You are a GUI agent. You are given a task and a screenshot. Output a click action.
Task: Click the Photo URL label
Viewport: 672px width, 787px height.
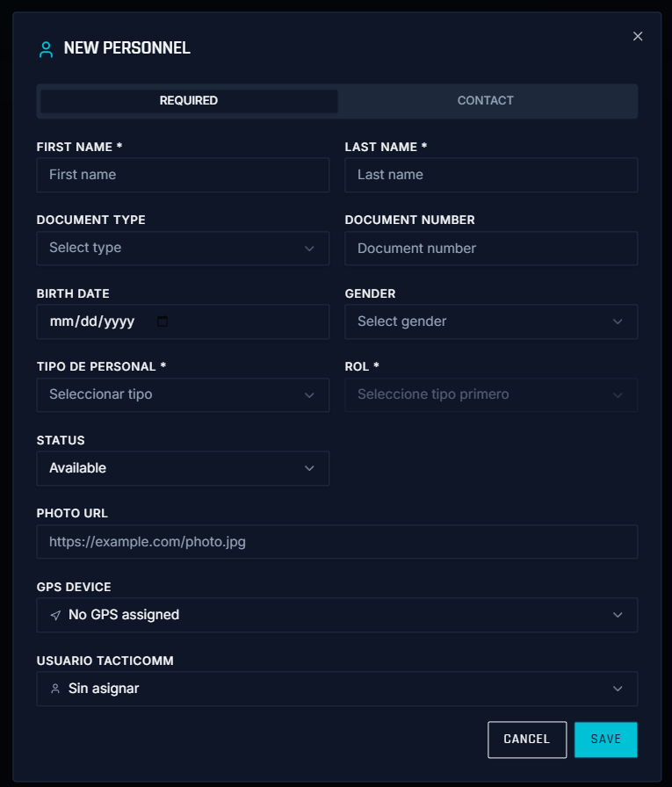(x=72, y=514)
